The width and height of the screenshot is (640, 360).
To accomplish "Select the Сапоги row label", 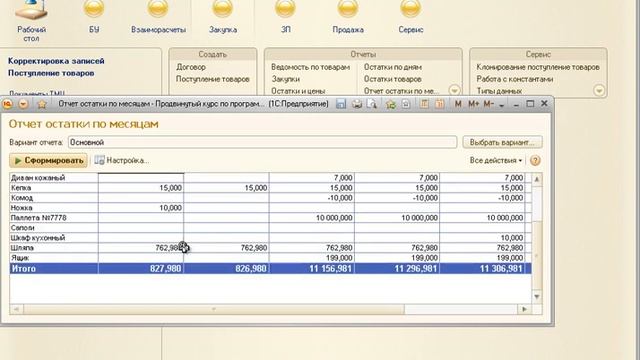I will click(22, 228).
